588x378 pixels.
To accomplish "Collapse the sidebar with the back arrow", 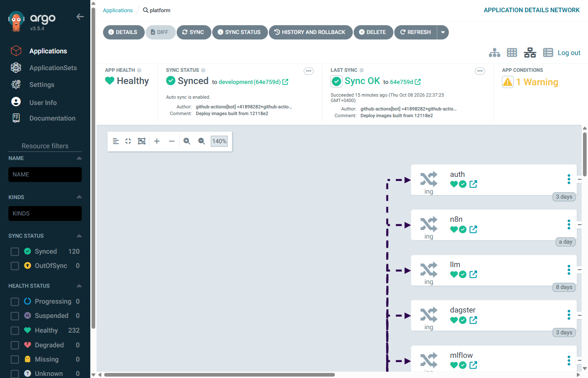I will [80, 17].
